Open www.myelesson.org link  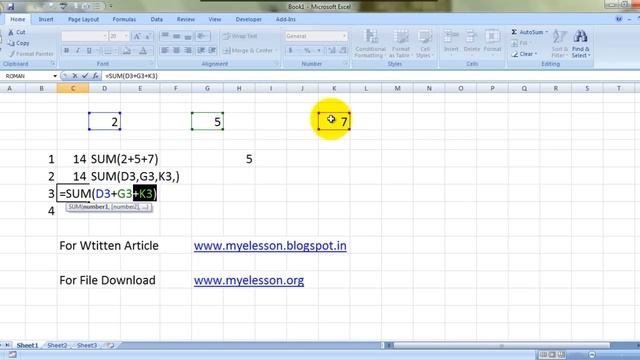click(249, 280)
